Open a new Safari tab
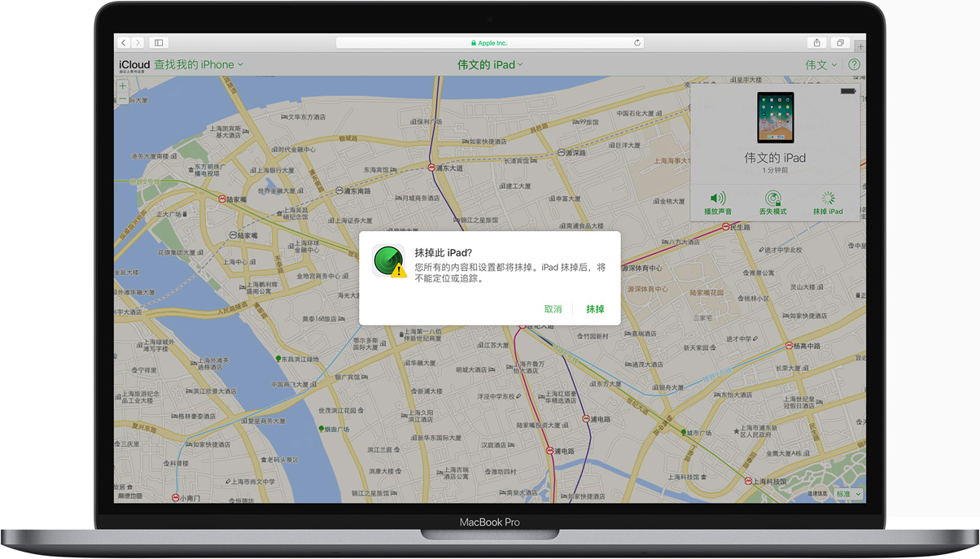This screenshot has width=980, height=559. click(860, 47)
